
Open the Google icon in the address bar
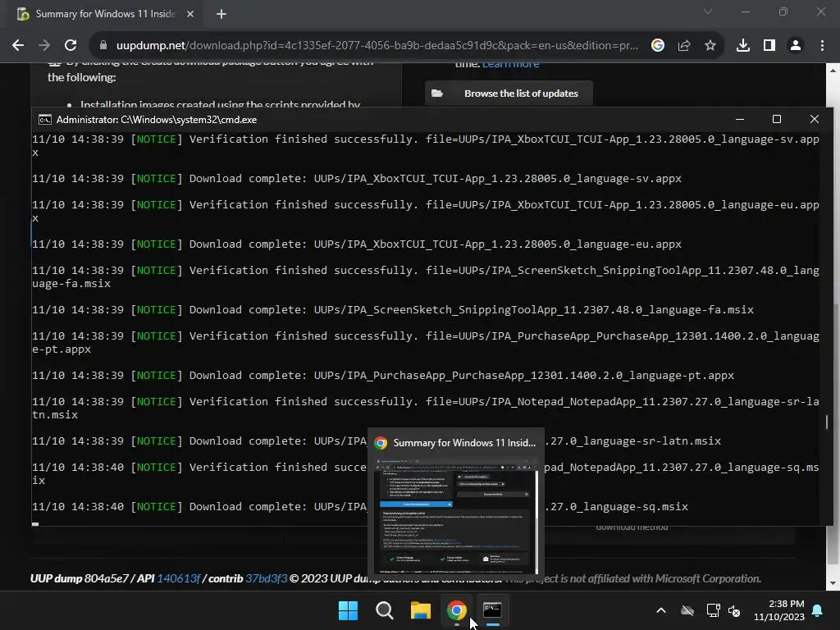click(x=657, y=46)
